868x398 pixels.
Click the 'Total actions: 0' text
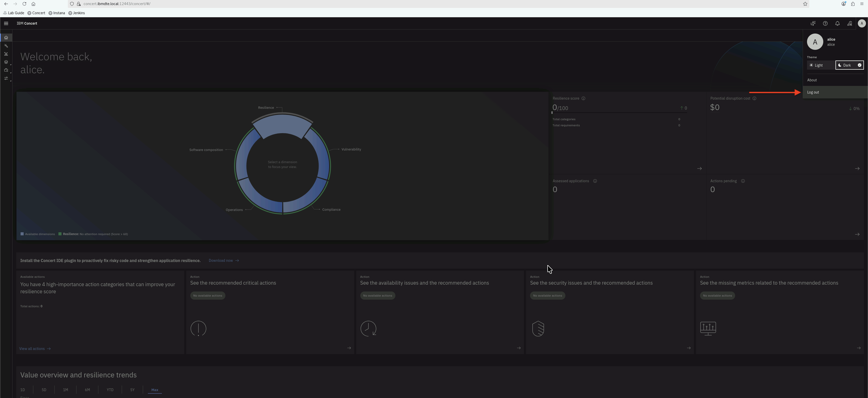31,306
